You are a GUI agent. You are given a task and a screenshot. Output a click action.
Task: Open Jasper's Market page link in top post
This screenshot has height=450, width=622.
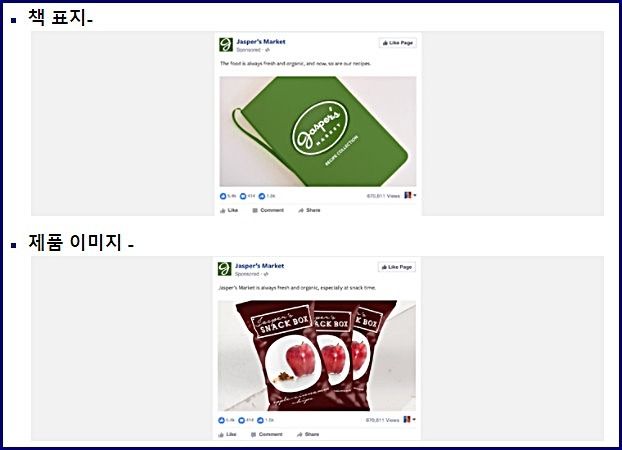click(x=261, y=42)
